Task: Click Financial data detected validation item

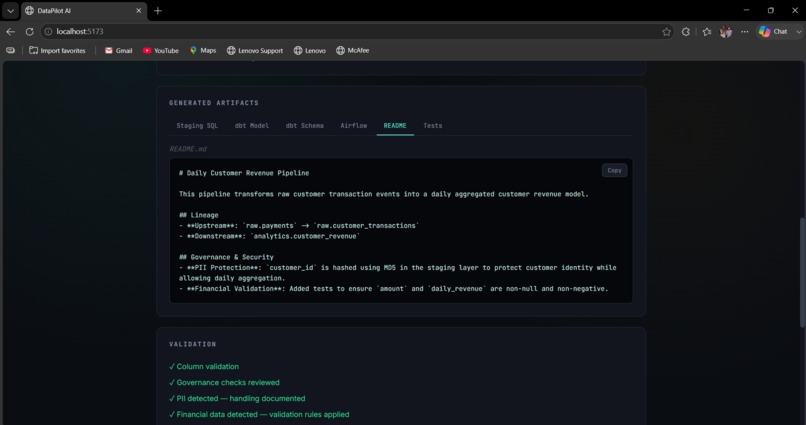Action: [x=259, y=414]
